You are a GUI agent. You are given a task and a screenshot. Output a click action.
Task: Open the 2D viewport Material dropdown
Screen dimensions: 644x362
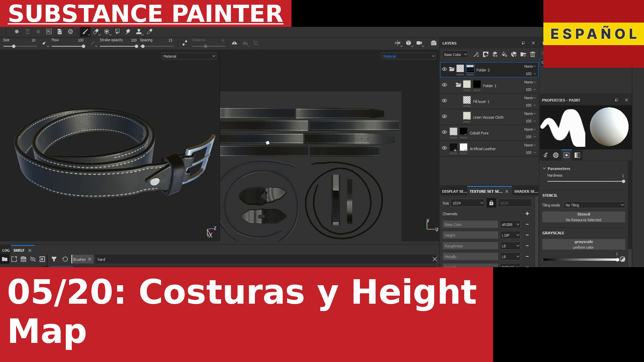click(409, 56)
